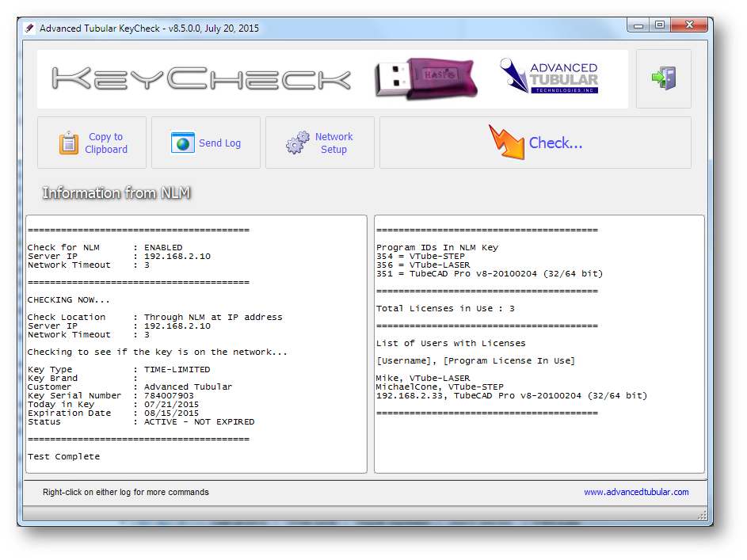
Task: Click 'Expiration Date : 08/15/2015' line
Action: 113,413
